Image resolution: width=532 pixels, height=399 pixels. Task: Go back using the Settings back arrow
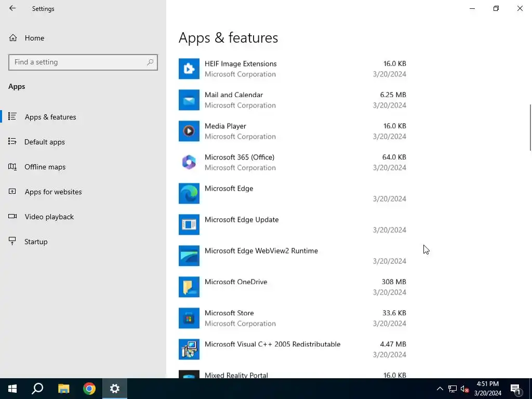click(12, 8)
